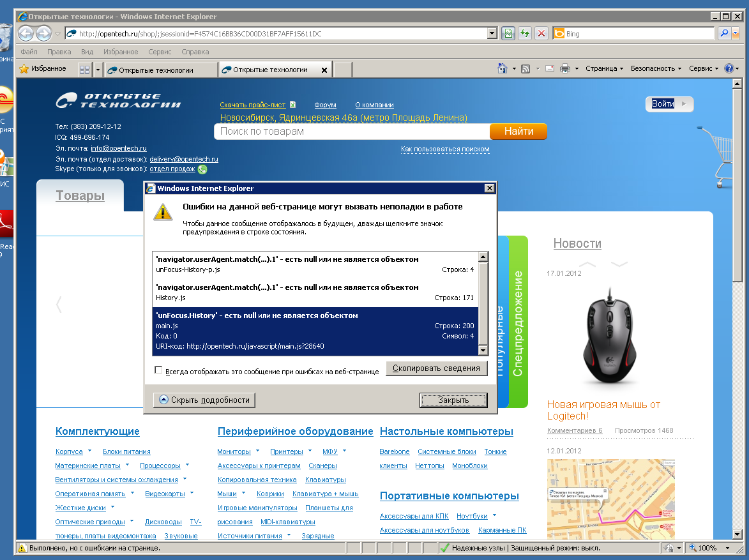The image size is (749, 560).
Task: Click the blue Help question mark icon
Action: click(729, 68)
